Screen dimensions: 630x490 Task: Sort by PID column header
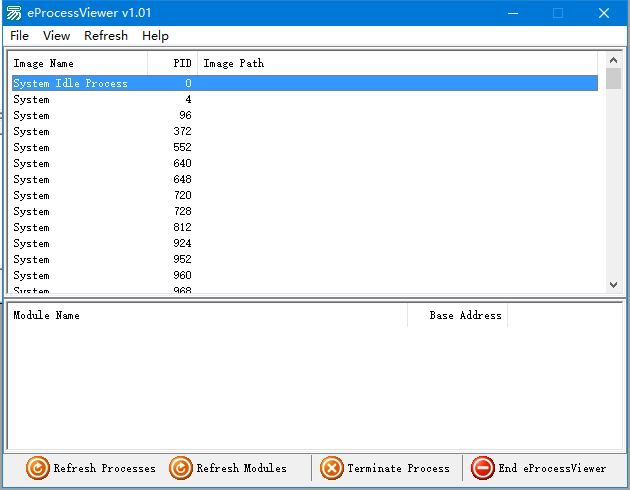click(172, 63)
